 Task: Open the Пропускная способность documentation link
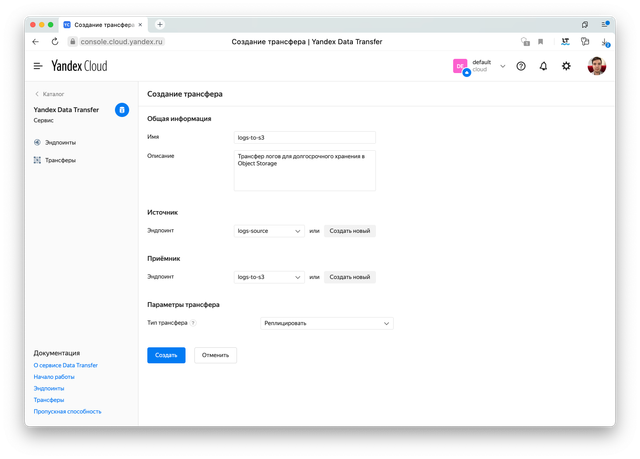pyautogui.click(x=67, y=411)
